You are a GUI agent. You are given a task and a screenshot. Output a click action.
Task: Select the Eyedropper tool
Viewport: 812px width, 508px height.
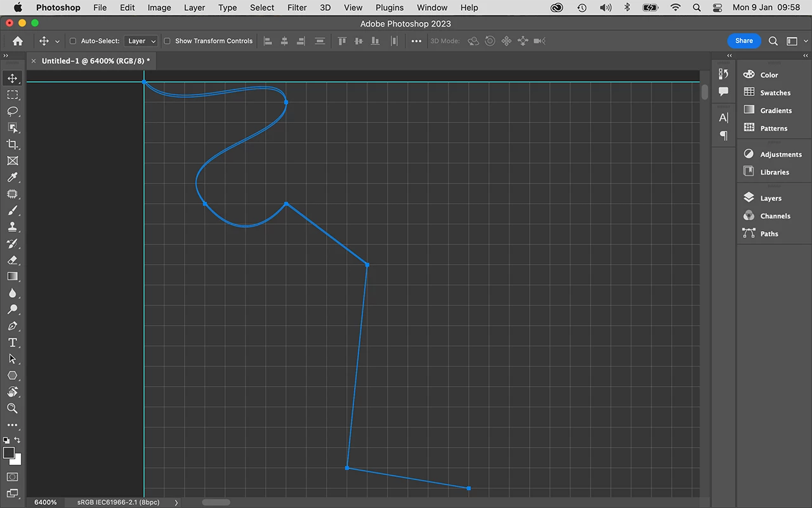pyautogui.click(x=12, y=177)
